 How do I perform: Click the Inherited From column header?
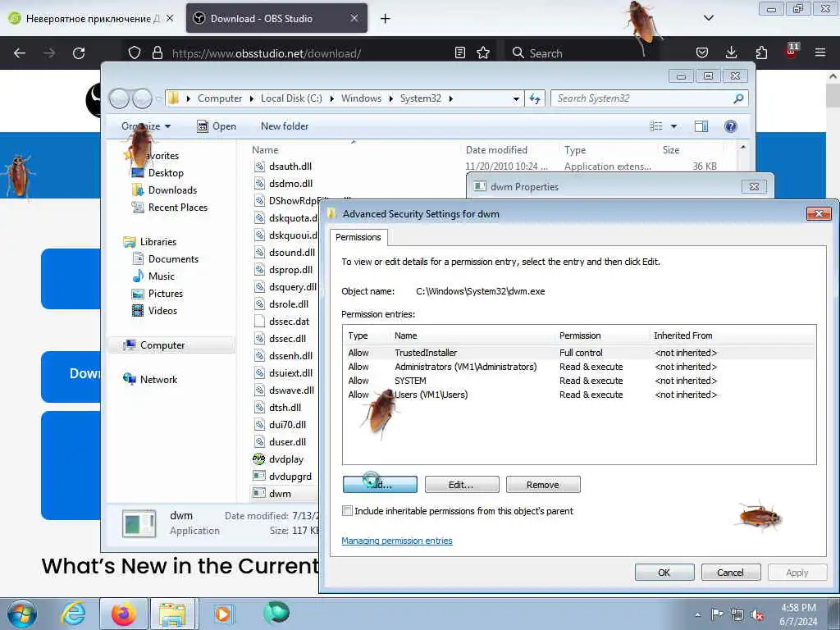pos(683,336)
